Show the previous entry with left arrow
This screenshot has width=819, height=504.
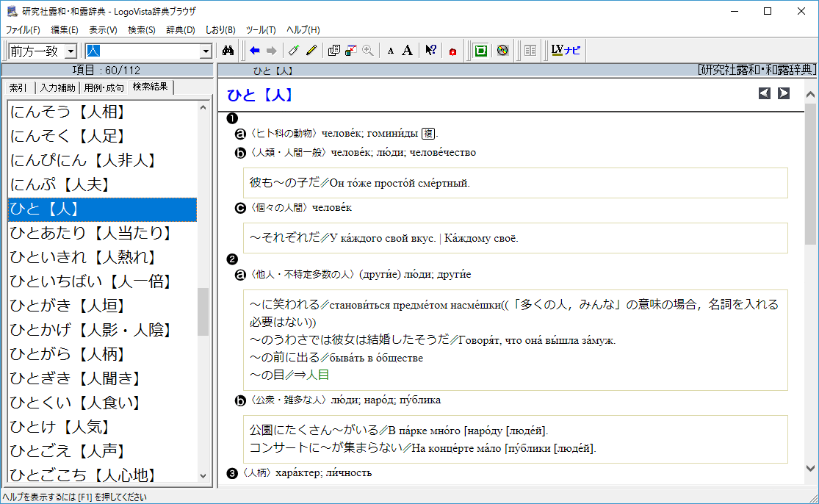(x=765, y=93)
